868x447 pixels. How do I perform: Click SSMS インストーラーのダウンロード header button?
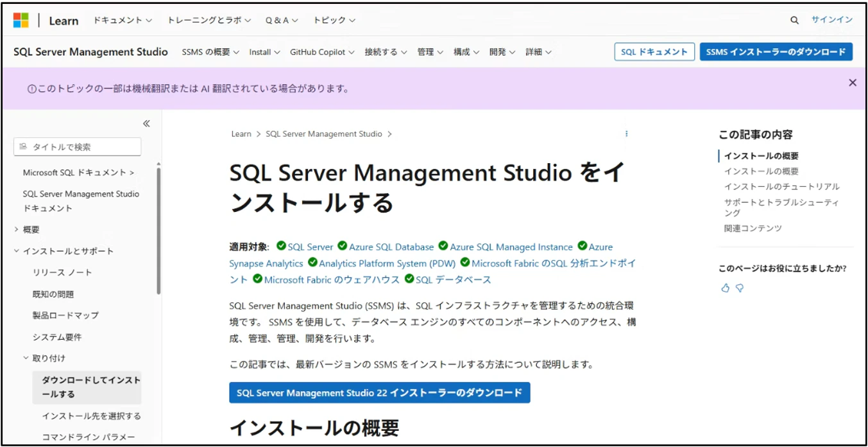pyautogui.click(x=776, y=52)
